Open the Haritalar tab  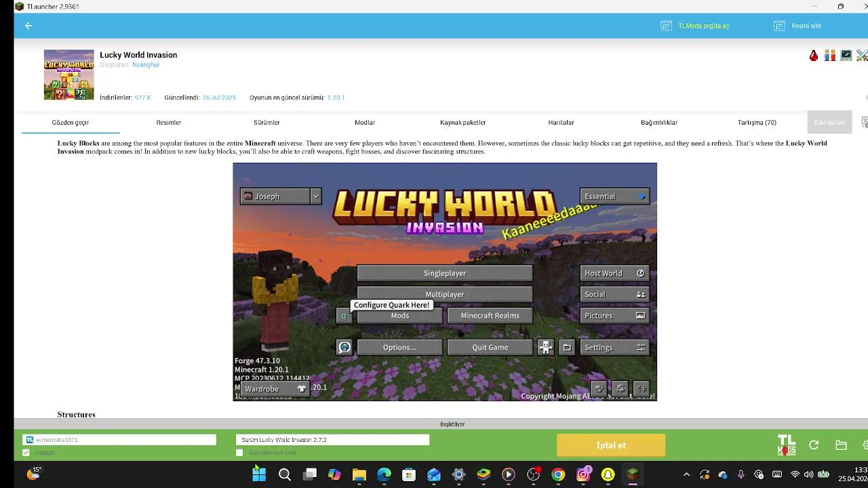point(561,123)
